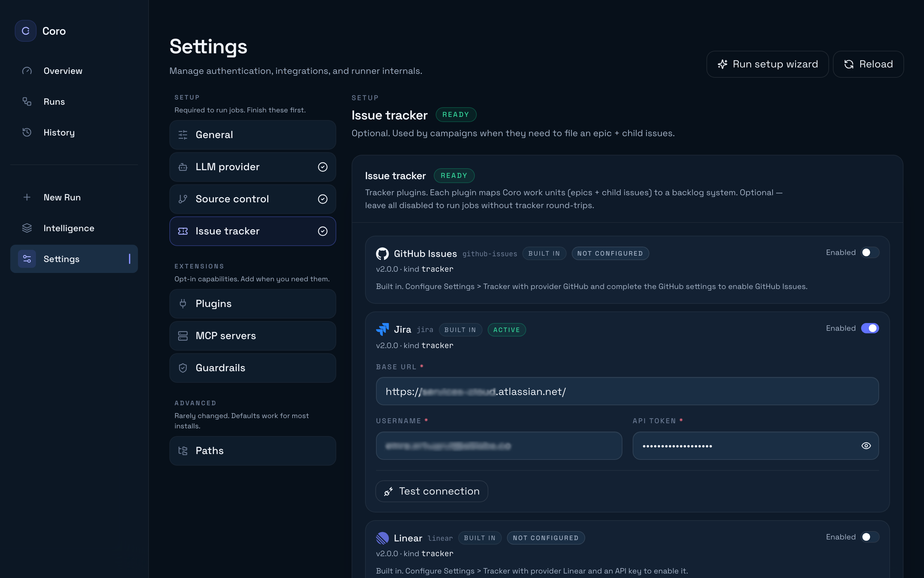Open the Guardrails tab

pyautogui.click(x=252, y=368)
